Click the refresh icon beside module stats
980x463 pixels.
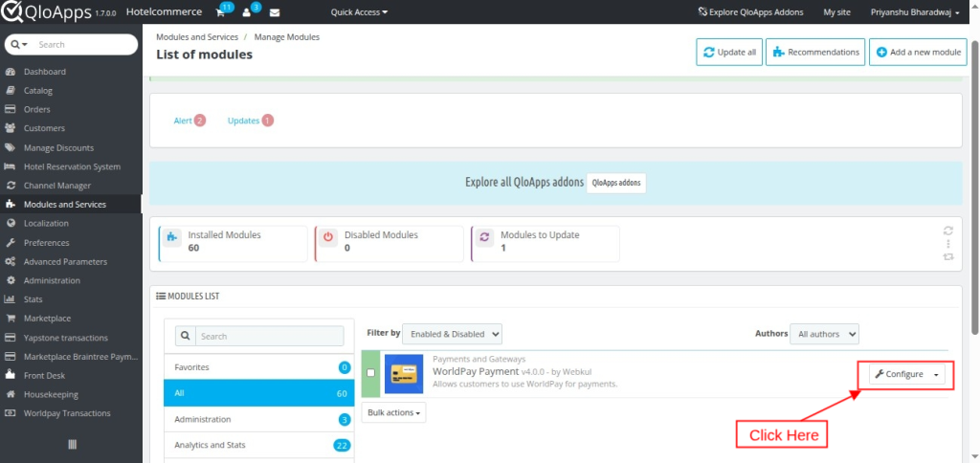[947, 231]
